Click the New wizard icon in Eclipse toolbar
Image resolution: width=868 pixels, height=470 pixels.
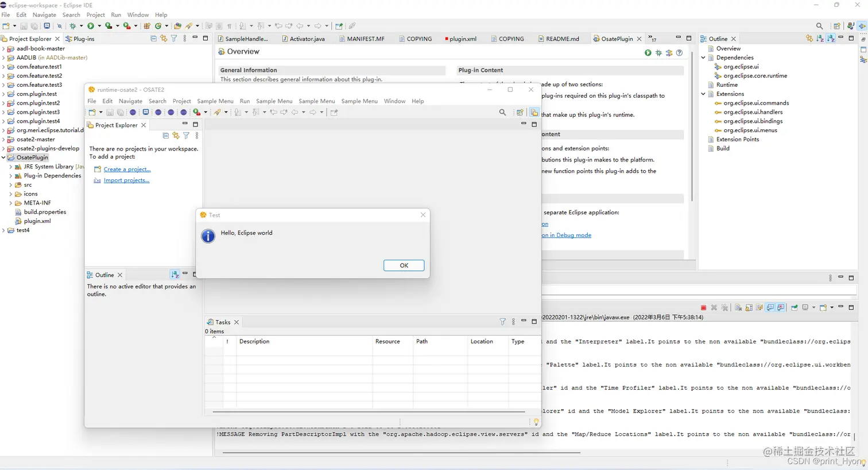pos(6,26)
